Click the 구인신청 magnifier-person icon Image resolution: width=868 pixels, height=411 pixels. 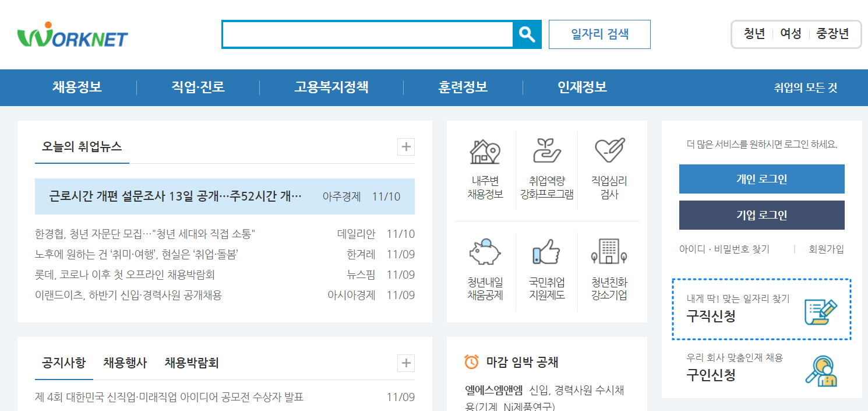(824, 370)
